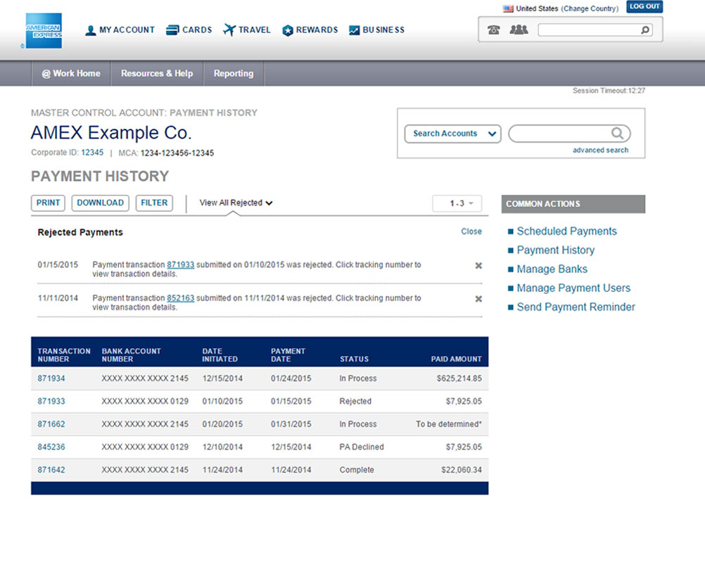The height and width of the screenshot is (588, 705).
Task: Click the Bank Account Number column header
Action: 131,354
